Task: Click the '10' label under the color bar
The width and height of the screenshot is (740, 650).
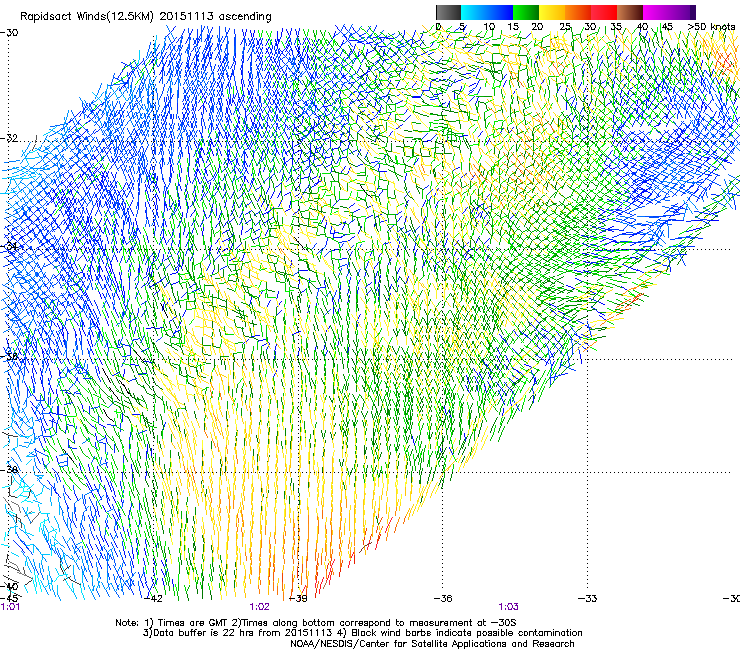Action: click(x=489, y=27)
